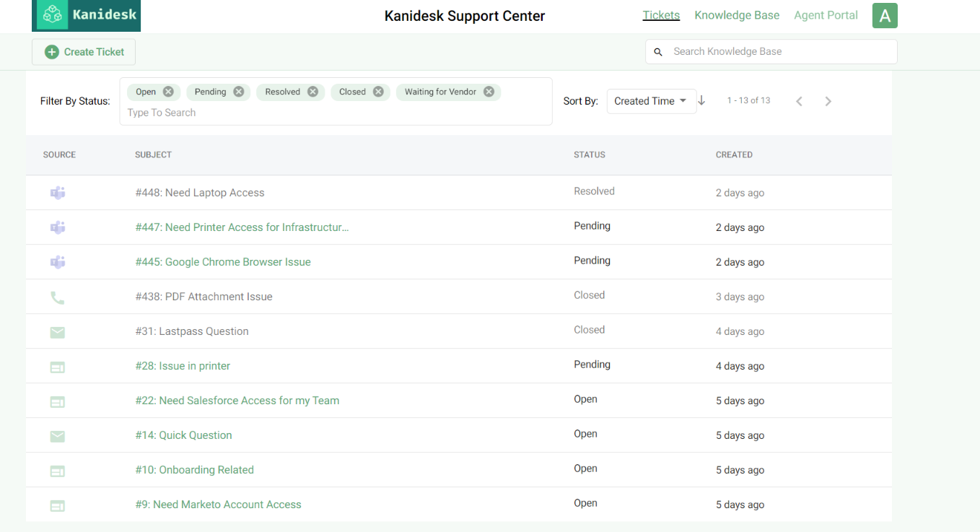Open ticket #448 Need Laptop Access
This screenshot has height=532, width=980.
click(x=200, y=193)
